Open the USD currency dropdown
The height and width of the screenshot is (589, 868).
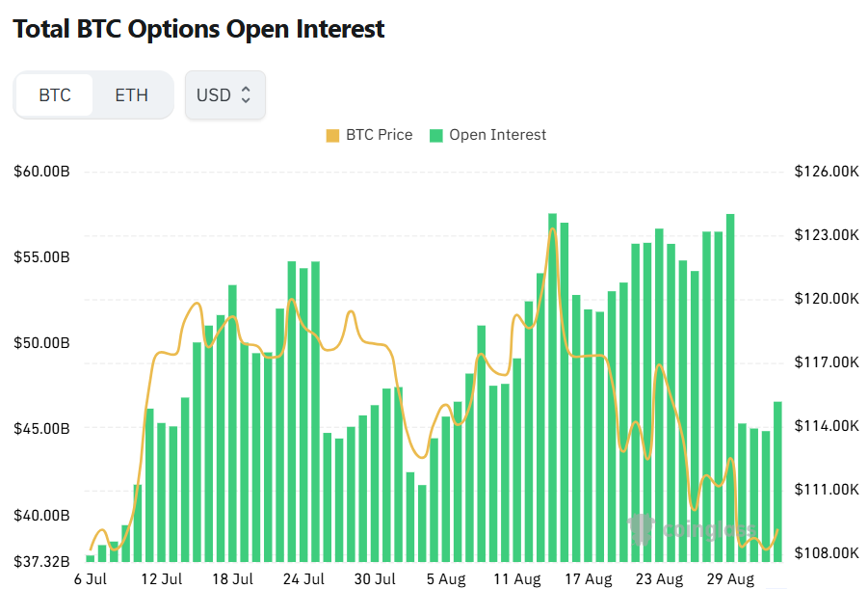coord(225,94)
